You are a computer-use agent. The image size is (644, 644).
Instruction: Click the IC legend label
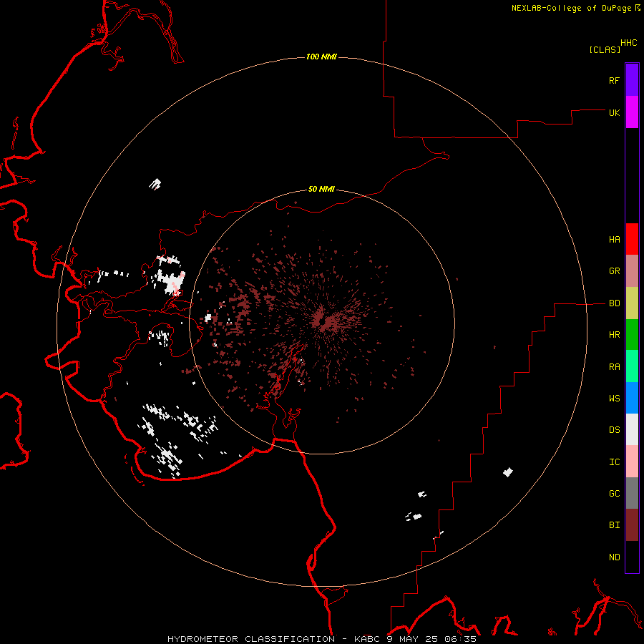point(614,462)
